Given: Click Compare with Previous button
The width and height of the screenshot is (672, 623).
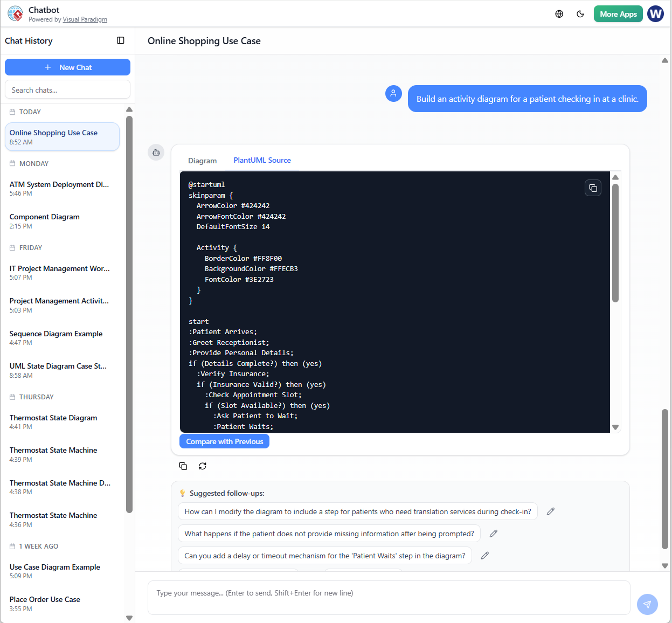Looking at the screenshot, I should pyautogui.click(x=224, y=441).
